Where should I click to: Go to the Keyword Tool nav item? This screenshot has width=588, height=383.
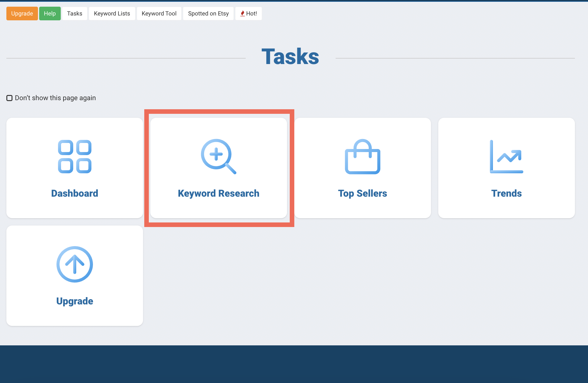pos(159,14)
